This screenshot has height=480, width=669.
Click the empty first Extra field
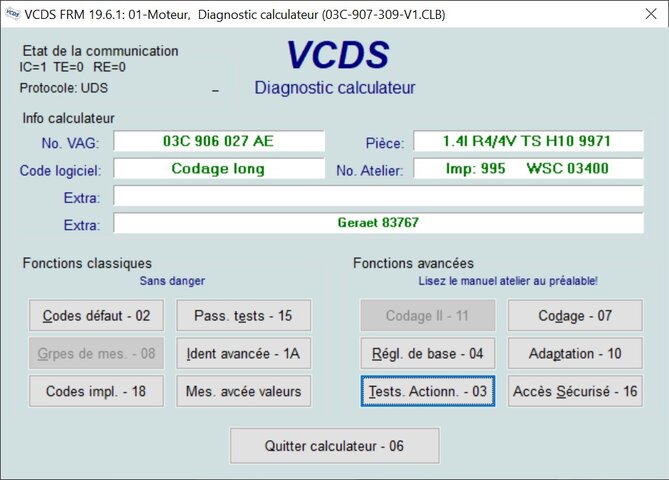378,196
